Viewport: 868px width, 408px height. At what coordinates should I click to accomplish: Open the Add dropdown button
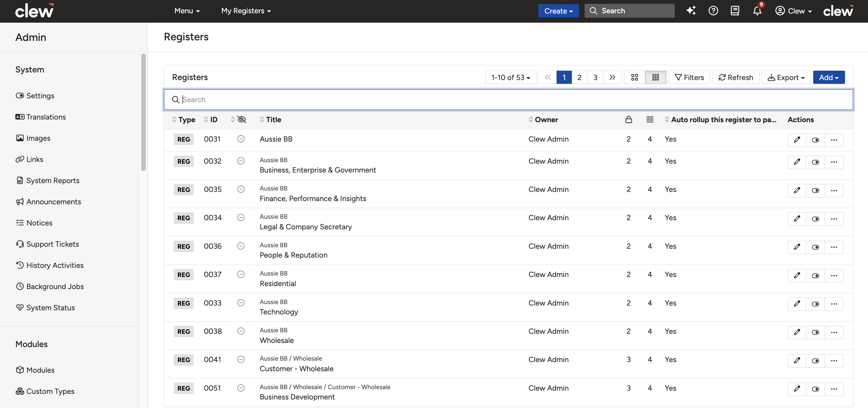(829, 77)
